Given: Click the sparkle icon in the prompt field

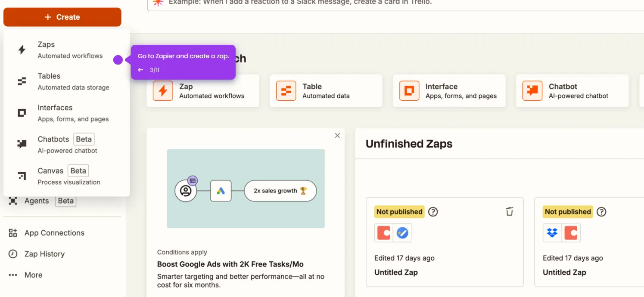Looking at the screenshot, I should click(158, 3).
